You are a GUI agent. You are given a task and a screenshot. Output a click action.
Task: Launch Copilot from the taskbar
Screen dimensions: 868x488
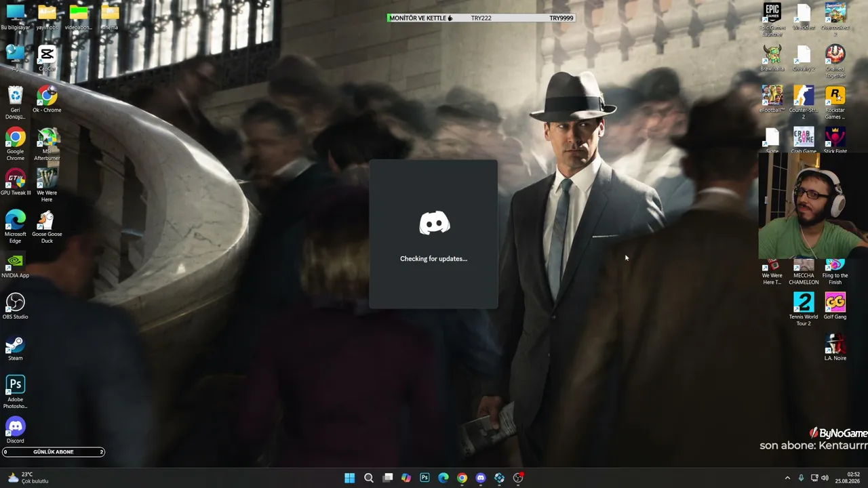click(x=406, y=478)
